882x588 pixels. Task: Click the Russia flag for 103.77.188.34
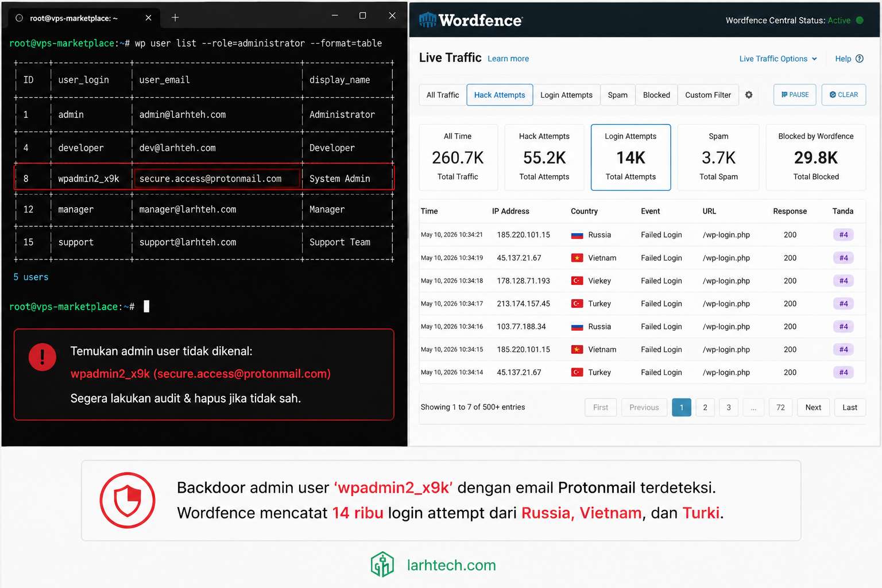[x=577, y=327]
